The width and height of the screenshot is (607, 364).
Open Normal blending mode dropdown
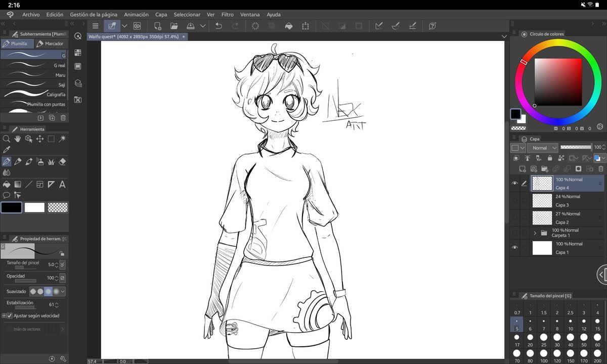point(542,148)
